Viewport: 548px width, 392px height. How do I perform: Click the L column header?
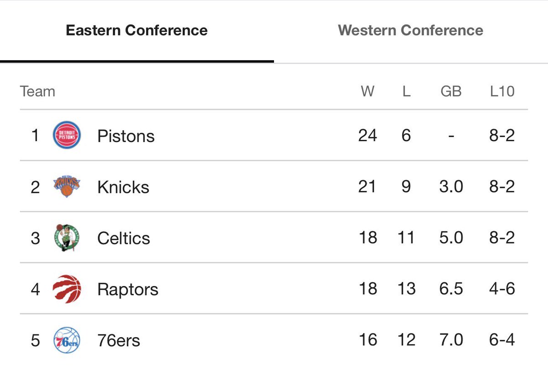click(x=406, y=91)
